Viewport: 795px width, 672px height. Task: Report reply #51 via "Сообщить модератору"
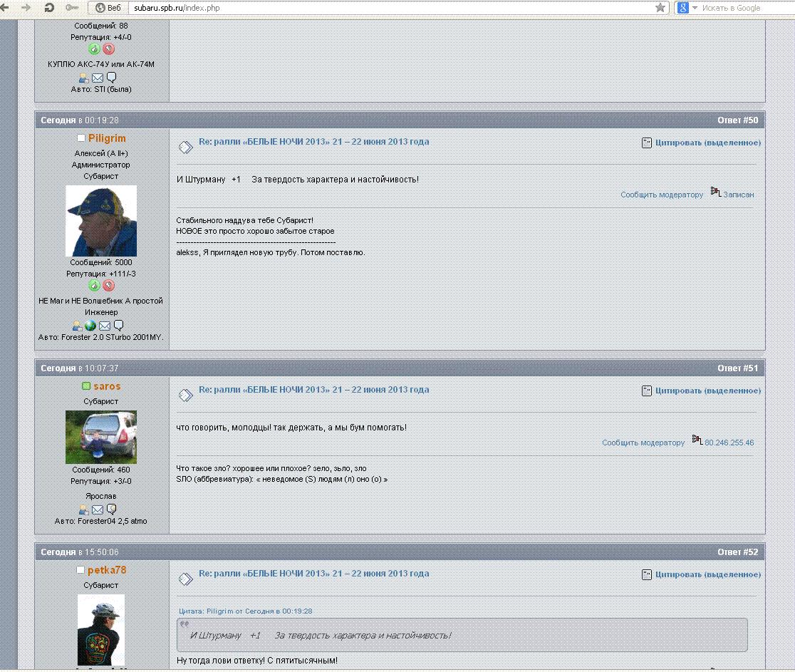[x=643, y=443]
